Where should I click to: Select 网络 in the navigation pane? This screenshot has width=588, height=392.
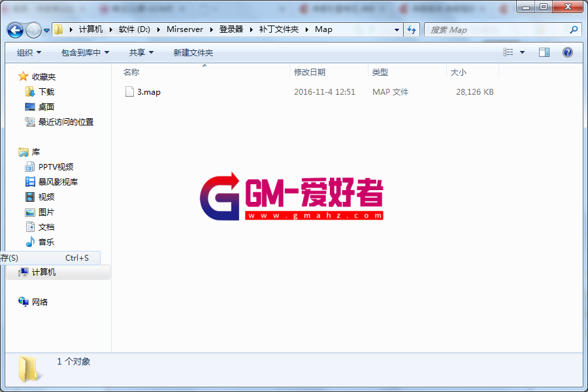tap(40, 302)
